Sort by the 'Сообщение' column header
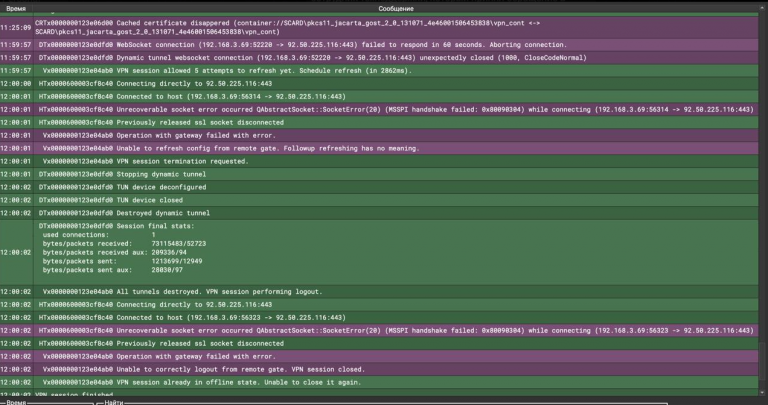The height and width of the screenshot is (405, 768). pyautogui.click(x=396, y=8)
